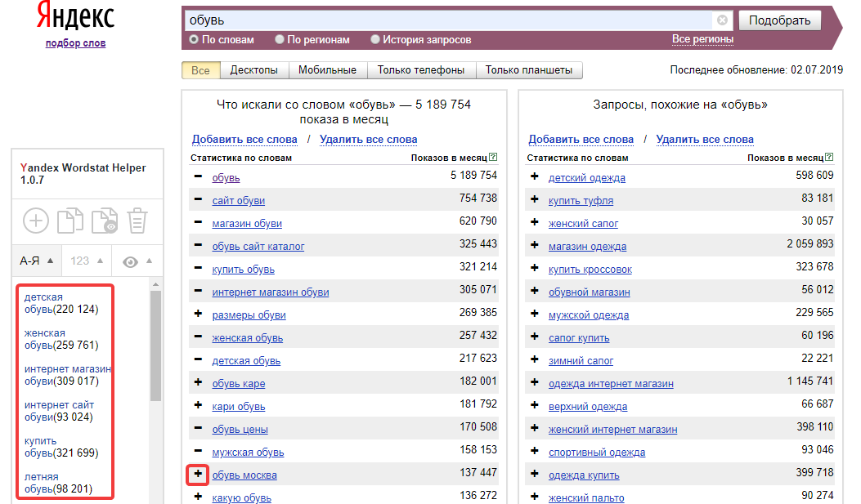Remove 'магазин обуви' using the minus icon

click(198, 222)
